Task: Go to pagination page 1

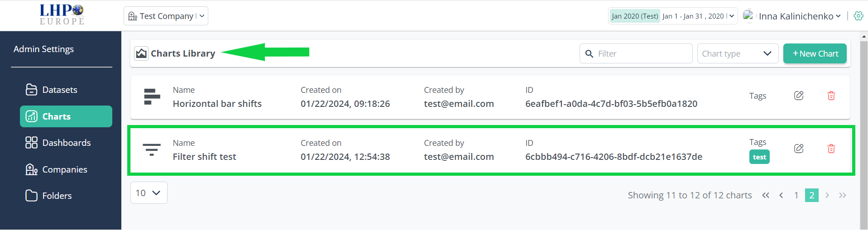Action: click(796, 195)
